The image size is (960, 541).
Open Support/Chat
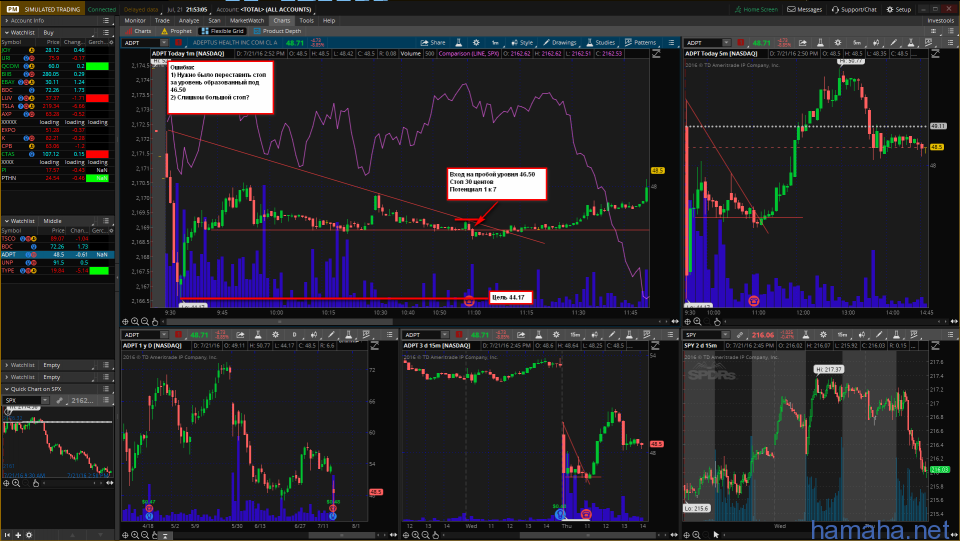coord(854,9)
